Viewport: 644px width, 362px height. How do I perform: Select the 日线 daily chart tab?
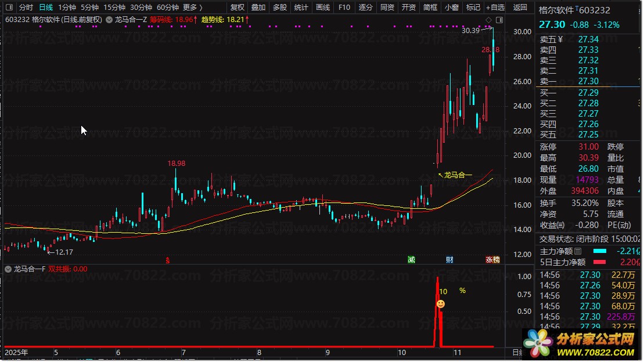(x=46, y=8)
